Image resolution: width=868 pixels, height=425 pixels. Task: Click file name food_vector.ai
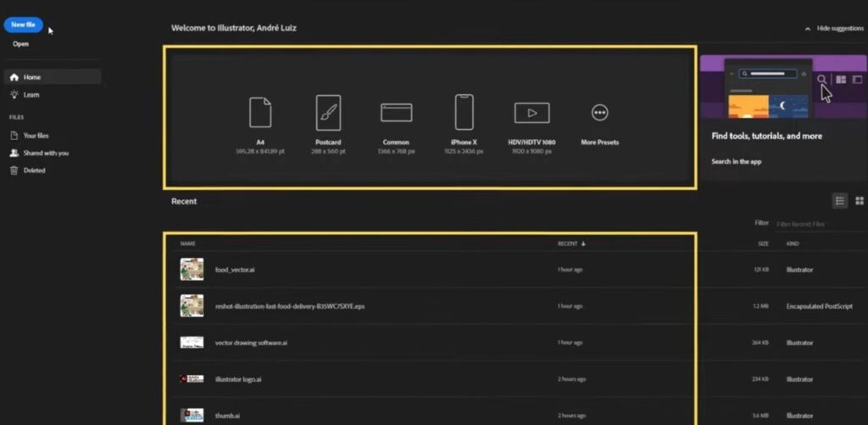coord(235,270)
